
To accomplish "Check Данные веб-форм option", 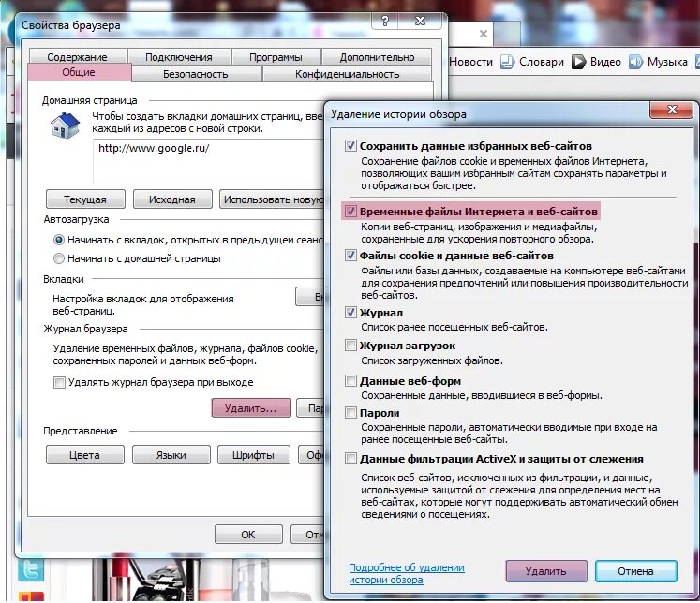I will click(350, 380).
